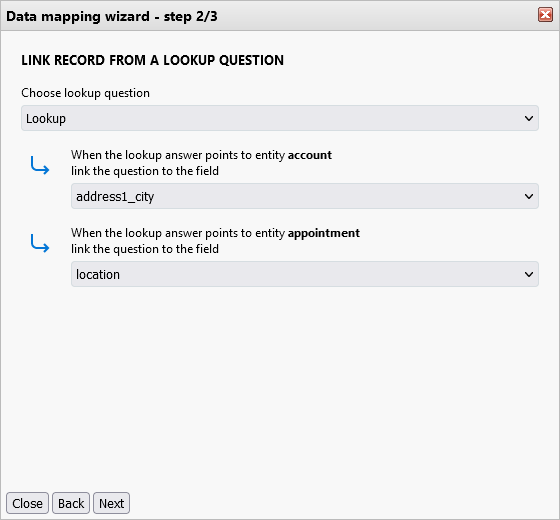
Task: Click the Close button at the bottom
Action: tap(27, 503)
